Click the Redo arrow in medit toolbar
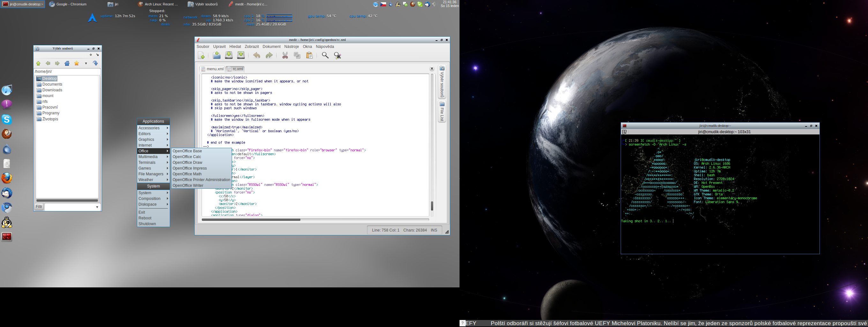 (269, 55)
